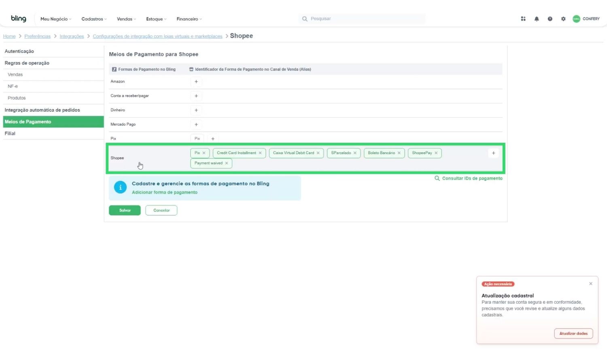Remove the Boleto Bancário tag

(399, 153)
